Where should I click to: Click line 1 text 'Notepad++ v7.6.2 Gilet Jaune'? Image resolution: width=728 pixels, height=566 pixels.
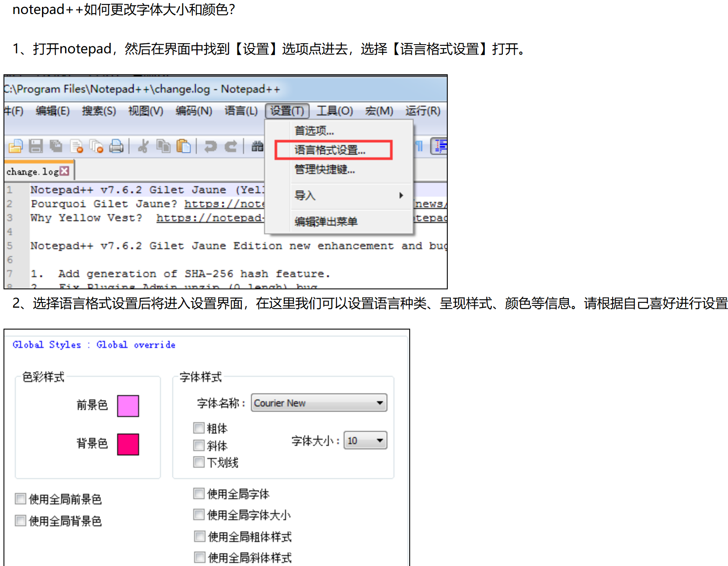coord(128,190)
